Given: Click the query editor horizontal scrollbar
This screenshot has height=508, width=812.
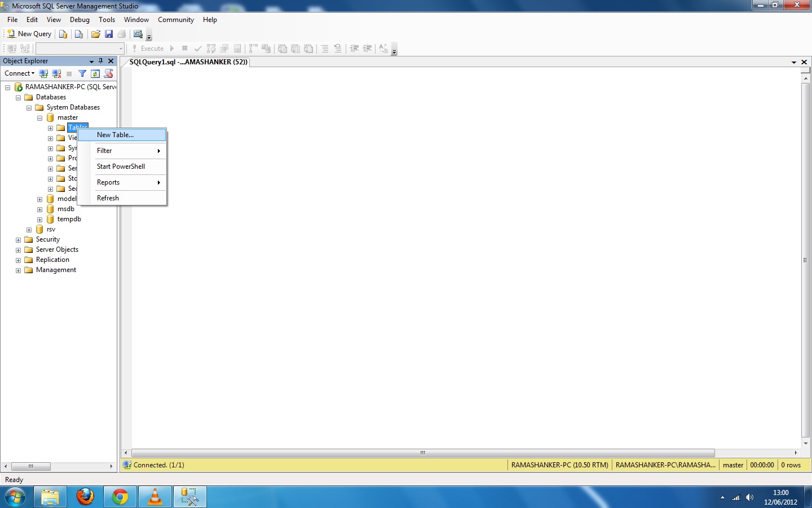Looking at the screenshot, I should tap(423, 453).
